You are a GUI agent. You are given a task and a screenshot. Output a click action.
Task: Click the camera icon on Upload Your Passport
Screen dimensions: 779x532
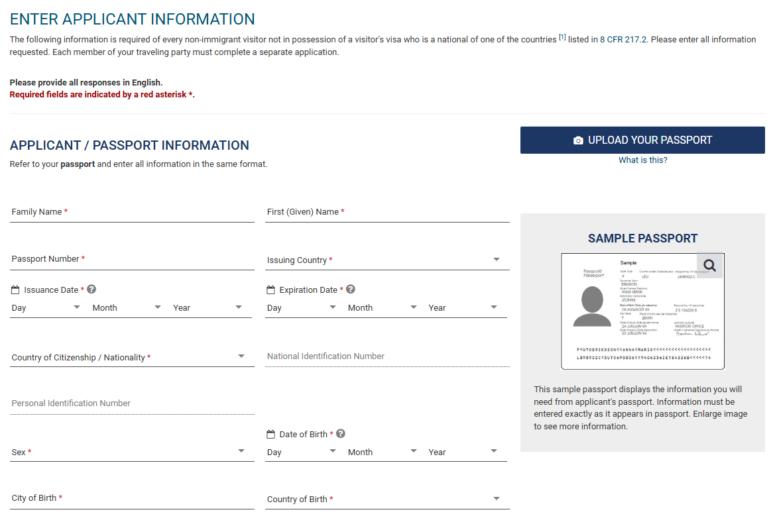(577, 140)
